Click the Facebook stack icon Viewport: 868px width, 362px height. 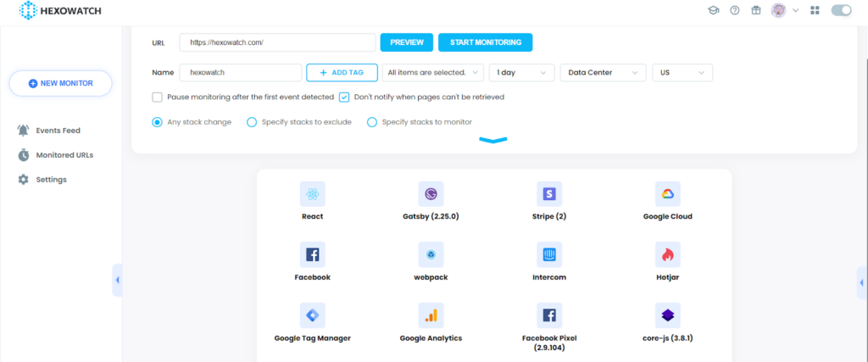pos(312,254)
